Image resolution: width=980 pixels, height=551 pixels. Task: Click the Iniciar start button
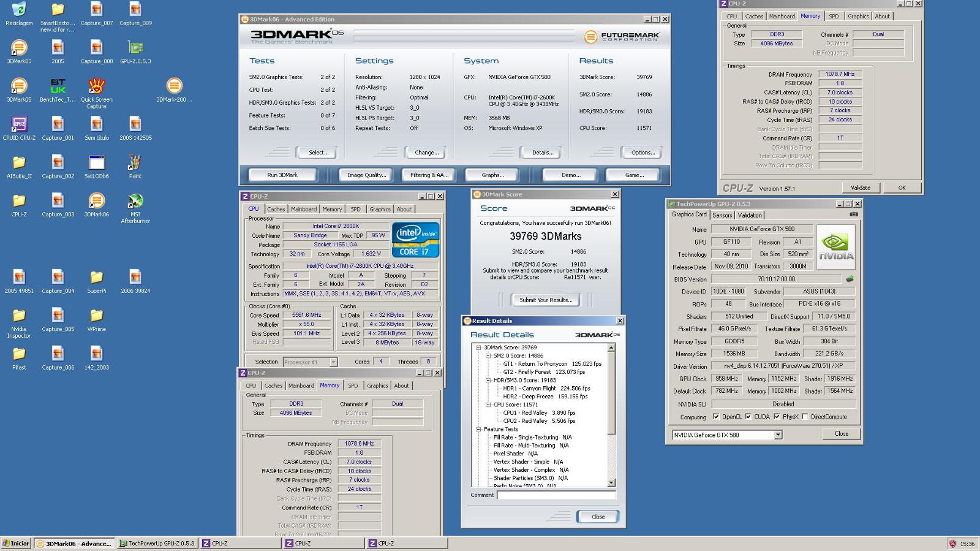(x=16, y=544)
